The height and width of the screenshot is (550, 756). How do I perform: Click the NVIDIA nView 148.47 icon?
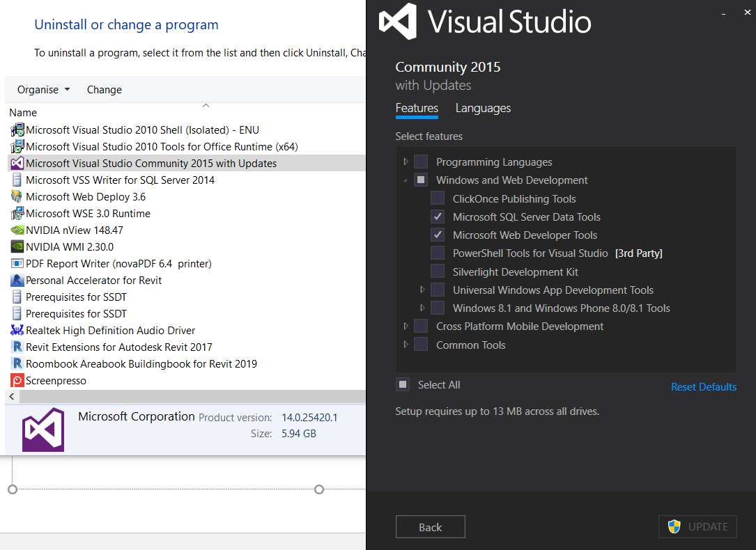point(17,230)
